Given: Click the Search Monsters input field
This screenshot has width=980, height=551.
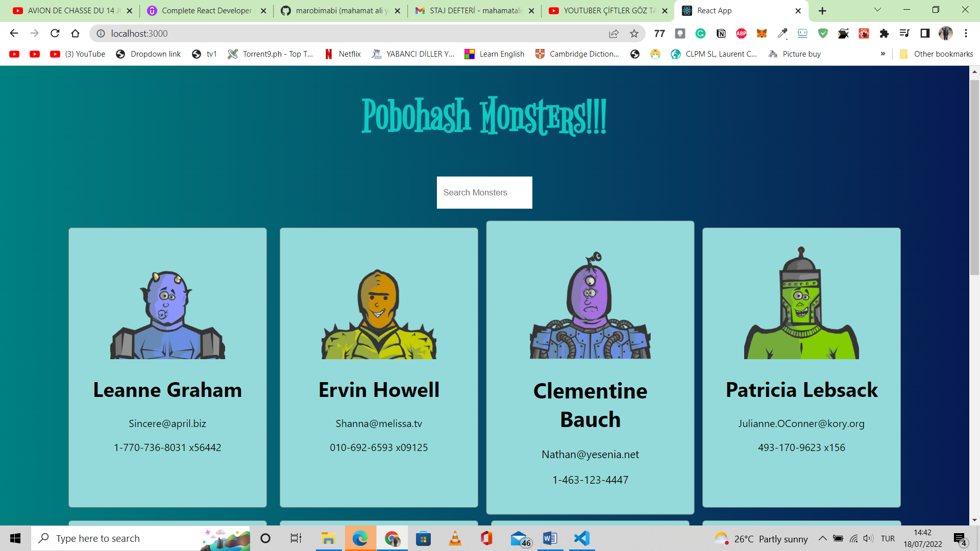Looking at the screenshot, I should [484, 192].
